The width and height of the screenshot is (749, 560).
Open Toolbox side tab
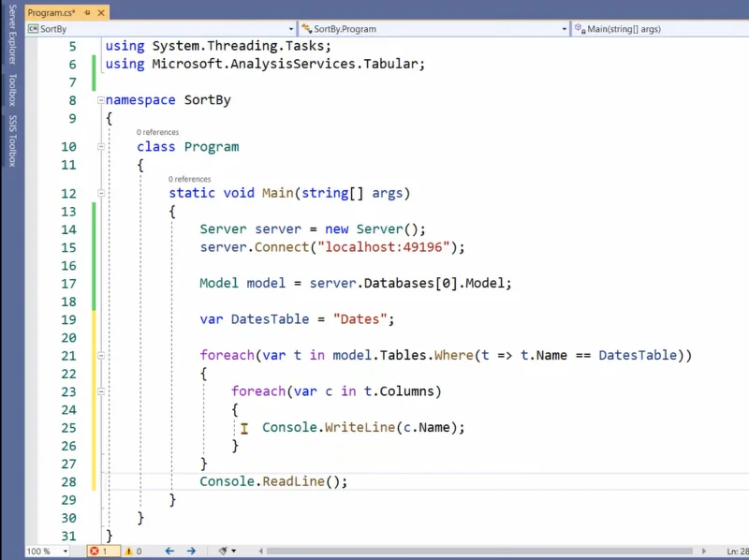click(x=12, y=90)
